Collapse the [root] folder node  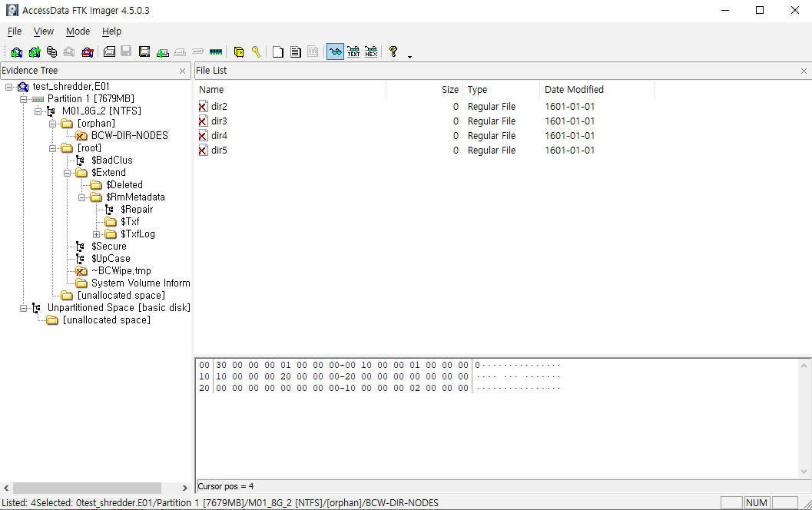click(x=52, y=148)
